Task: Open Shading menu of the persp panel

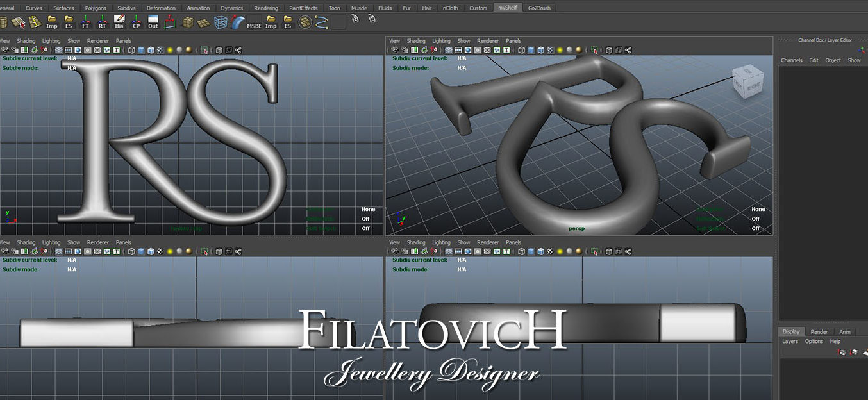Action: (x=416, y=41)
